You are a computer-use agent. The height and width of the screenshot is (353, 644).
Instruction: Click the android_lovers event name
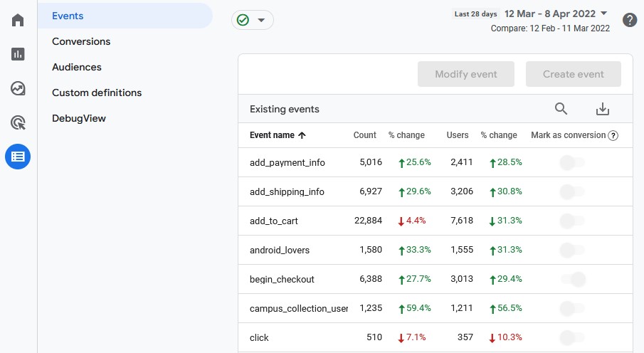(279, 251)
